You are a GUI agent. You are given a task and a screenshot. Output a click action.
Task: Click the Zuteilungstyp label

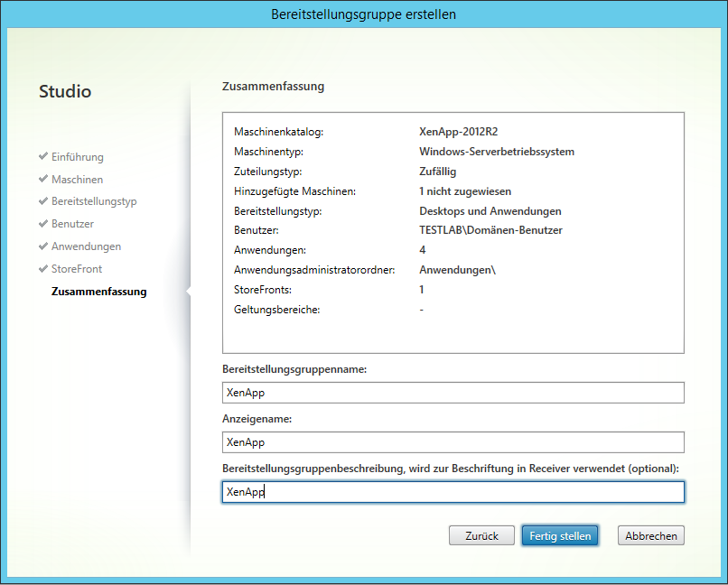coord(268,172)
